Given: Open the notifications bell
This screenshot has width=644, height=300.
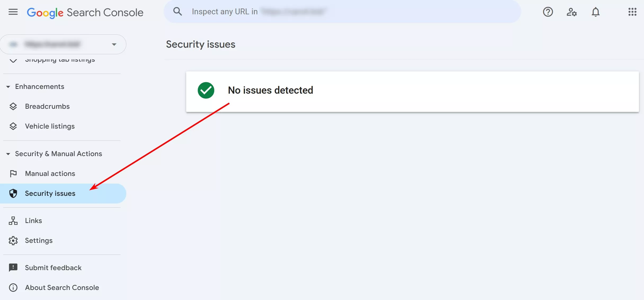Looking at the screenshot, I should pyautogui.click(x=596, y=12).
